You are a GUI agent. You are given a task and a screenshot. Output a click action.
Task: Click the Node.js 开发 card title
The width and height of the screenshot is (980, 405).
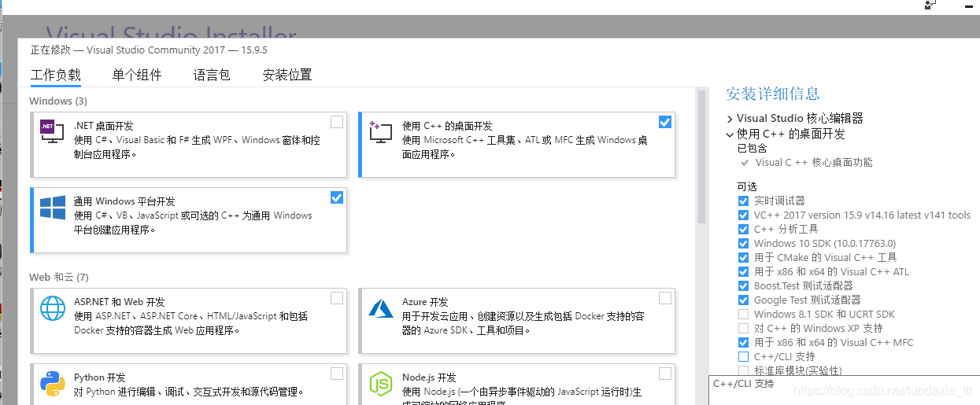click(428, 377)
